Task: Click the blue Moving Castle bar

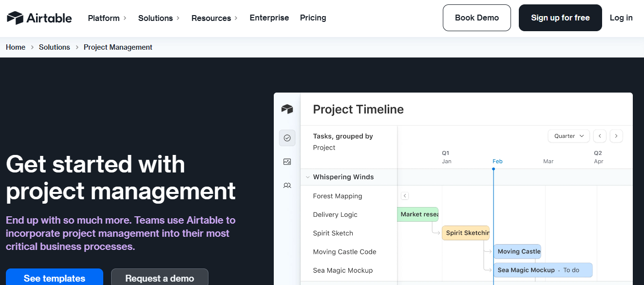Action: point(517,251)
